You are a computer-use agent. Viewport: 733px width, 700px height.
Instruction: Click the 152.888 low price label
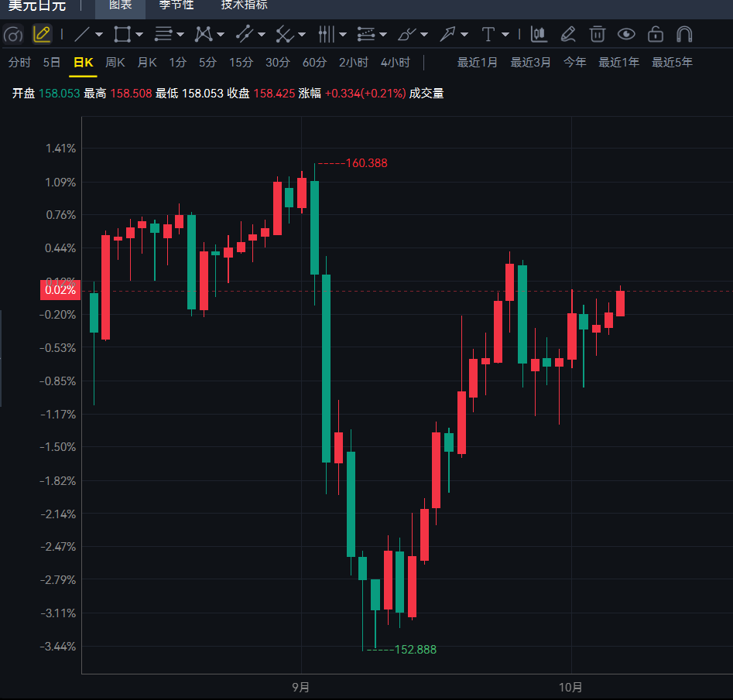tap(416, 650)
